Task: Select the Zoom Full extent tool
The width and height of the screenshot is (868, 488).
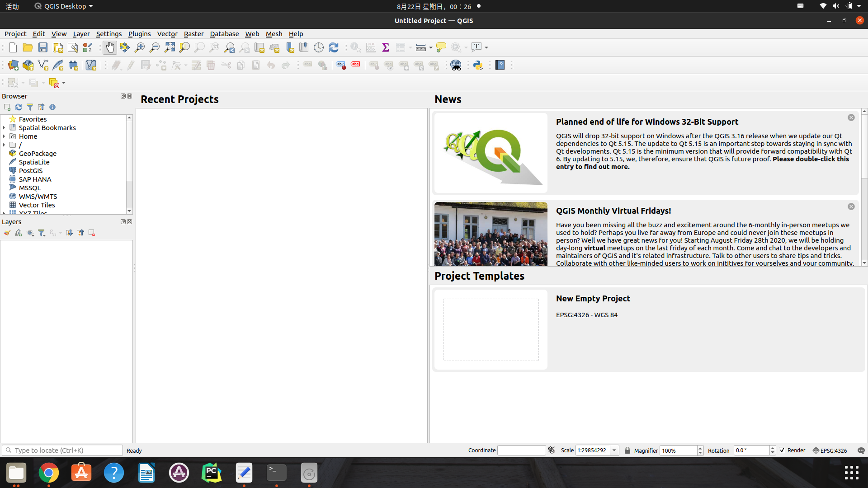Action: [x=170, y=47]
